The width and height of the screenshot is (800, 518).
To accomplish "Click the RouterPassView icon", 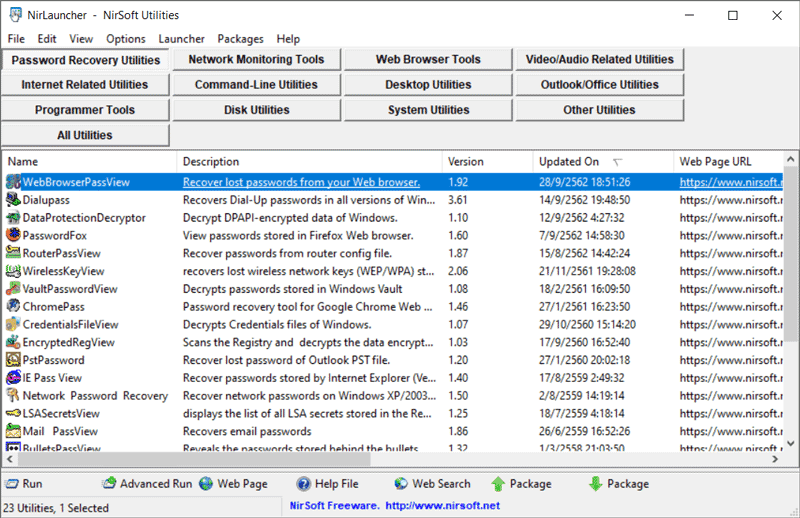I will 13,253.
